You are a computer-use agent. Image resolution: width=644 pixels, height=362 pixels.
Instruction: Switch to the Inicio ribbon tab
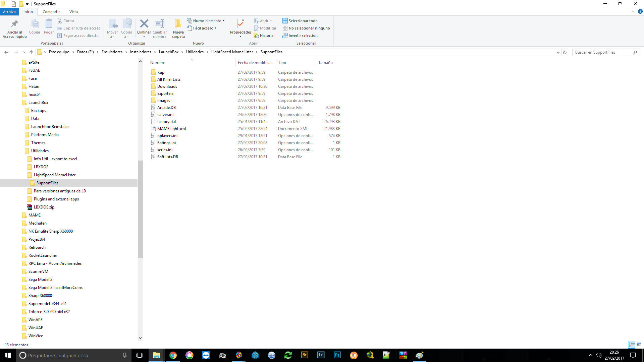pyautogui.click(x=28, y=12)
